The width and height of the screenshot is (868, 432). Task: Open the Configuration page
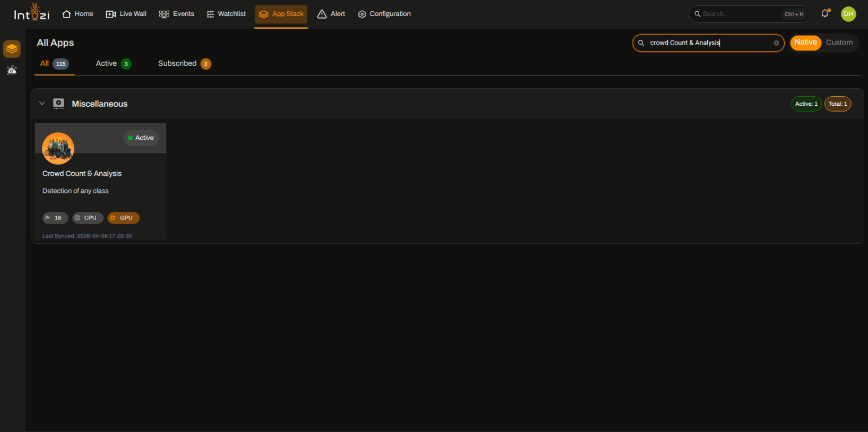click(384, 14)
